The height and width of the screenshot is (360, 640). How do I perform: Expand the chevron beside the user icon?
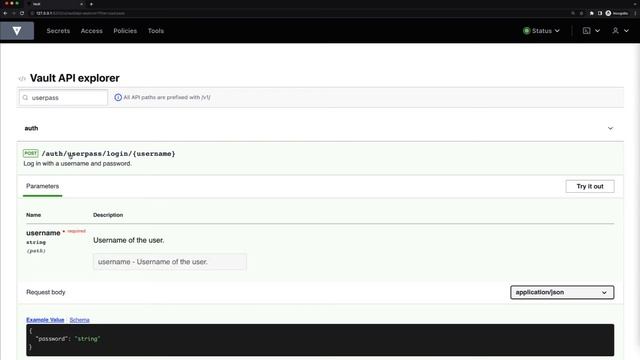[x=626, y=31]
